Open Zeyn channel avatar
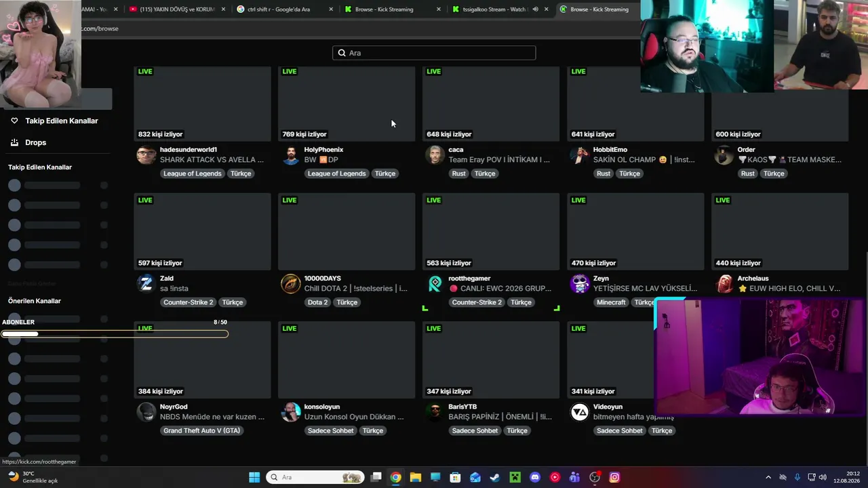 (579, 283)
